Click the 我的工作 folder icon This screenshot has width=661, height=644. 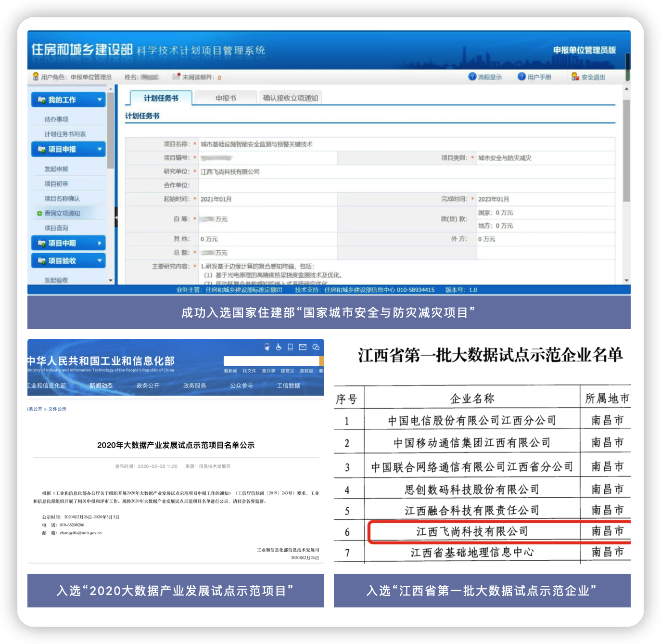(x=42, y=100)
